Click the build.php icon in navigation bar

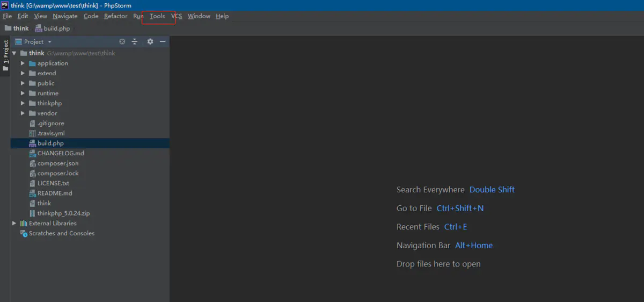[x=39, y=28]
